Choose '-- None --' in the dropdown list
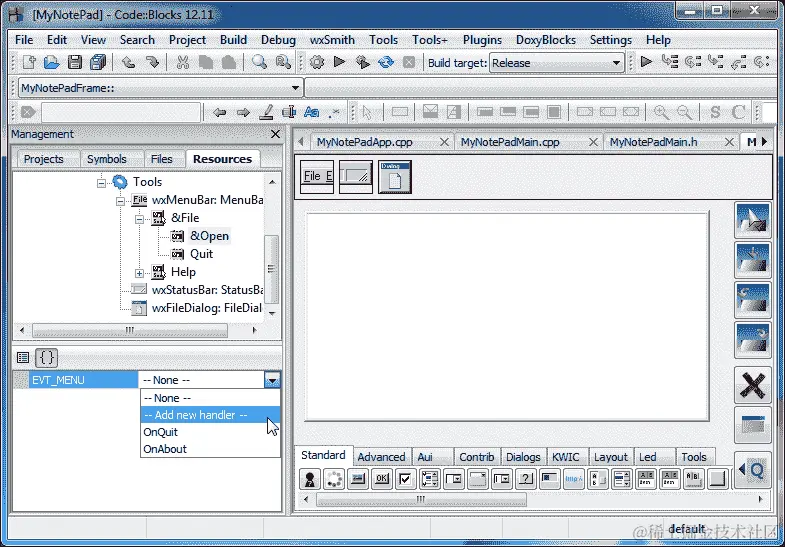The width and height of the screenshot is (785, 547). [210, 398]
